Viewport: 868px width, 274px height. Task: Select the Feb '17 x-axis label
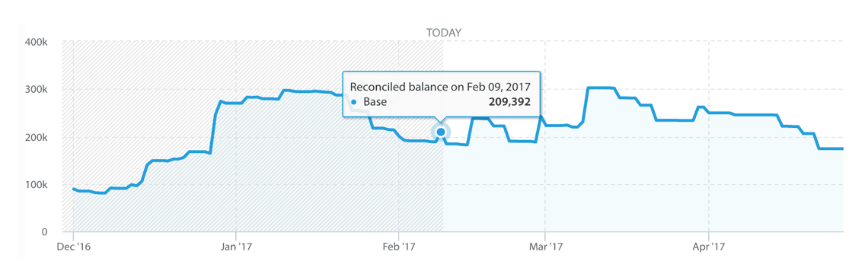[398, 246]
